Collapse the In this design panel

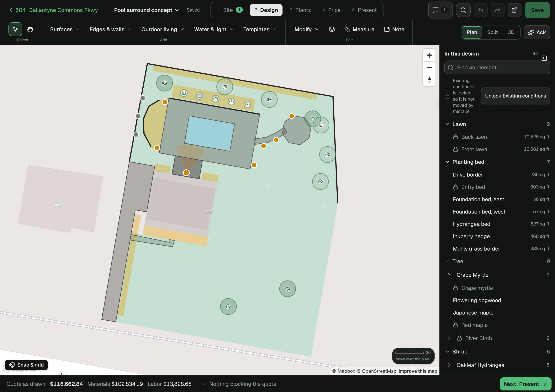pyautogui.click(x=544, y=58)
